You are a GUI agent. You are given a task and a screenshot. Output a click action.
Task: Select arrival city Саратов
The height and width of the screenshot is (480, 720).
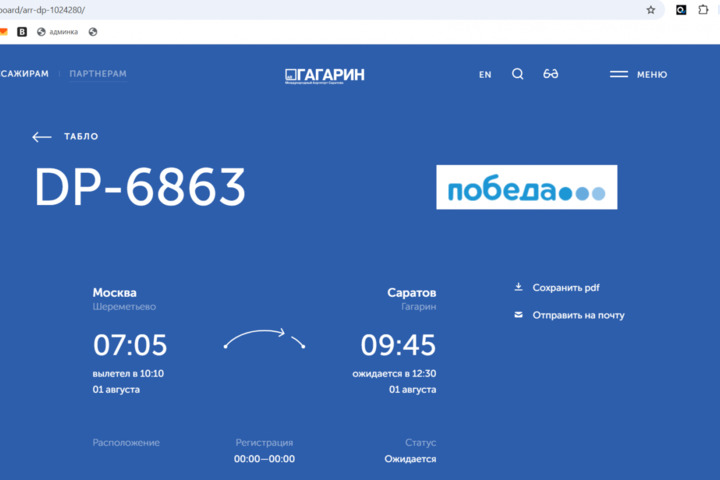pyautogui.click(x=411, y=293)
